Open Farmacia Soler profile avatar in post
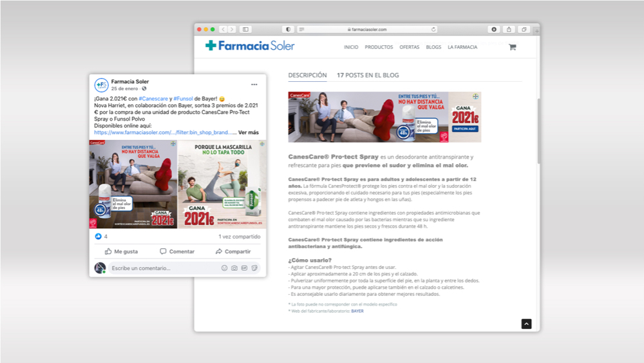 pos(101,84)
